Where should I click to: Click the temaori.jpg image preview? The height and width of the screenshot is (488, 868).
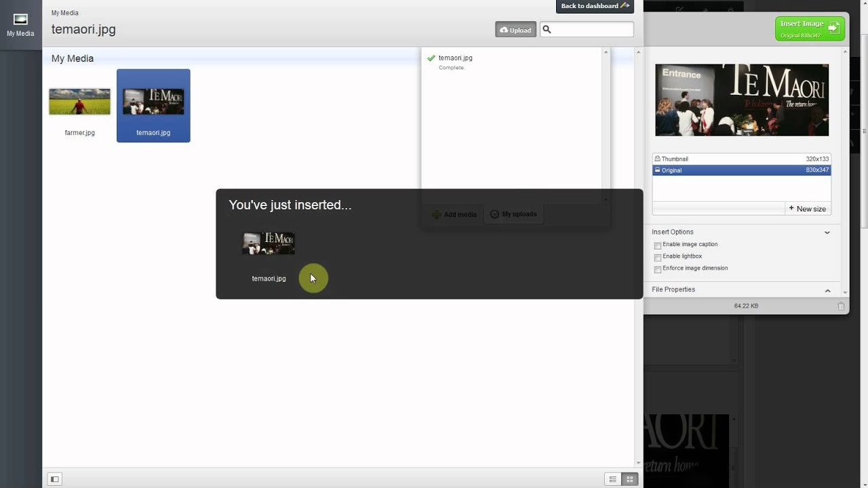tap(742, 100)
